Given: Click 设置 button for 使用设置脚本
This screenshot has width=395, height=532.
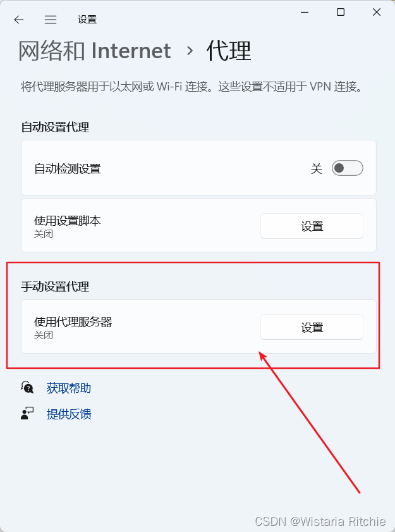Looking at the screenshot, I should (312, 226).
